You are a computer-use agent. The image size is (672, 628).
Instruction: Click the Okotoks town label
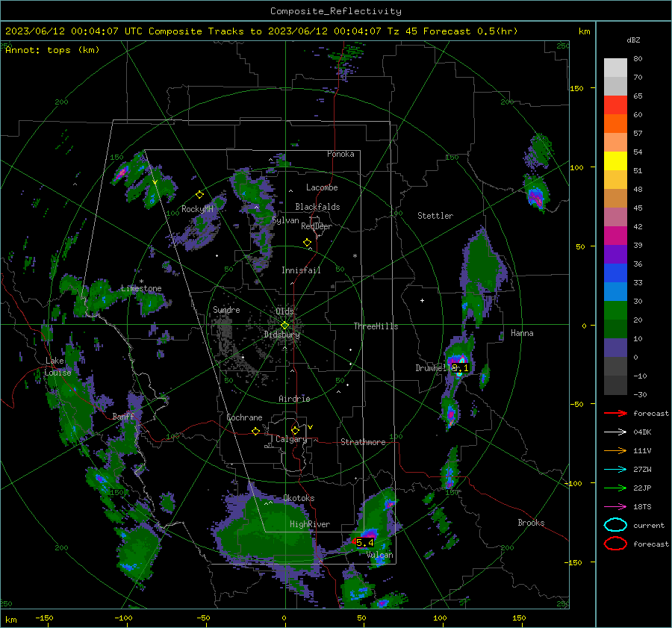[299, 498]
